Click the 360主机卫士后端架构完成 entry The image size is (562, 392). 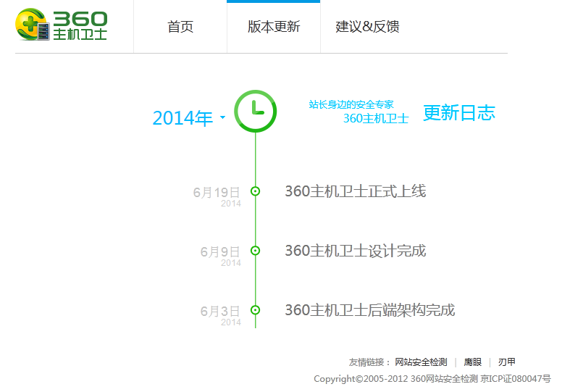click(369, 310)
